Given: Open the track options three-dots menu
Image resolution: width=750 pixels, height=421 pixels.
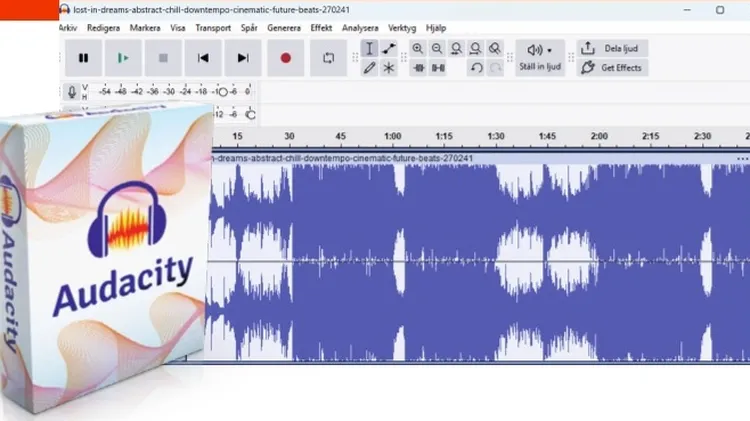Looking at the screenshot, I should tap(742, 158).
